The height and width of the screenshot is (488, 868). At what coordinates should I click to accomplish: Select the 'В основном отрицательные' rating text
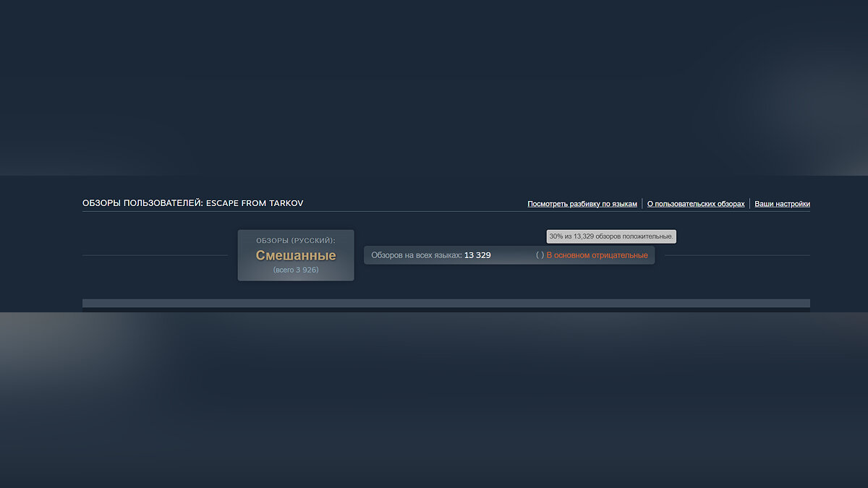(x=597, y=255)
